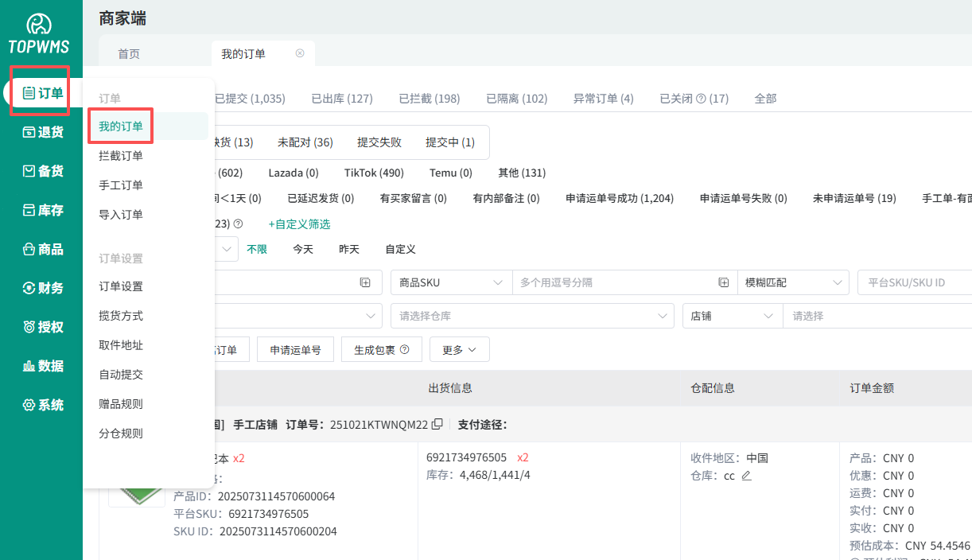Image resolution: width=972 pixels, height=560 pixels.
Task: Click the +自定义筛选 link
Action: click(299, 224)
